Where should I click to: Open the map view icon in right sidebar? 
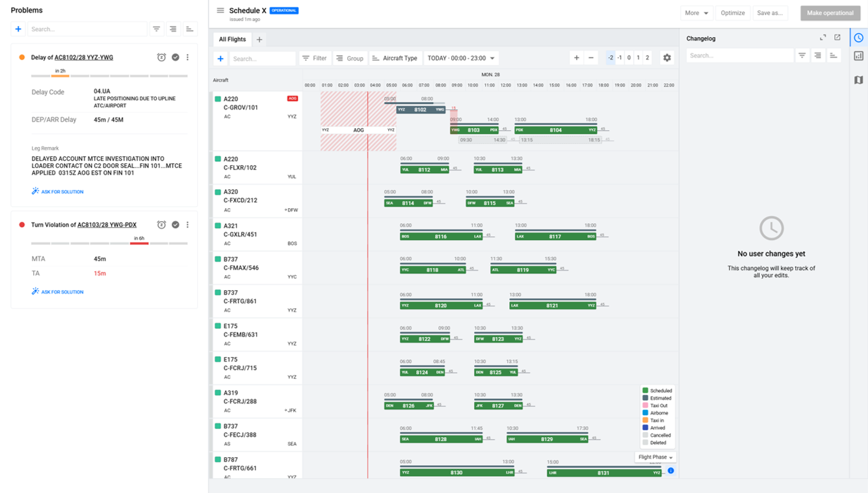pos(858,80)
